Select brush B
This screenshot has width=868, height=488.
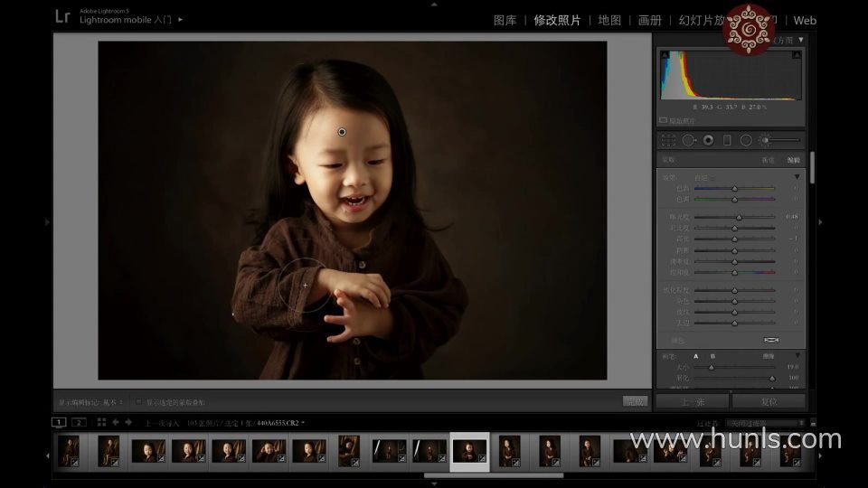click(x=712, y=356)
